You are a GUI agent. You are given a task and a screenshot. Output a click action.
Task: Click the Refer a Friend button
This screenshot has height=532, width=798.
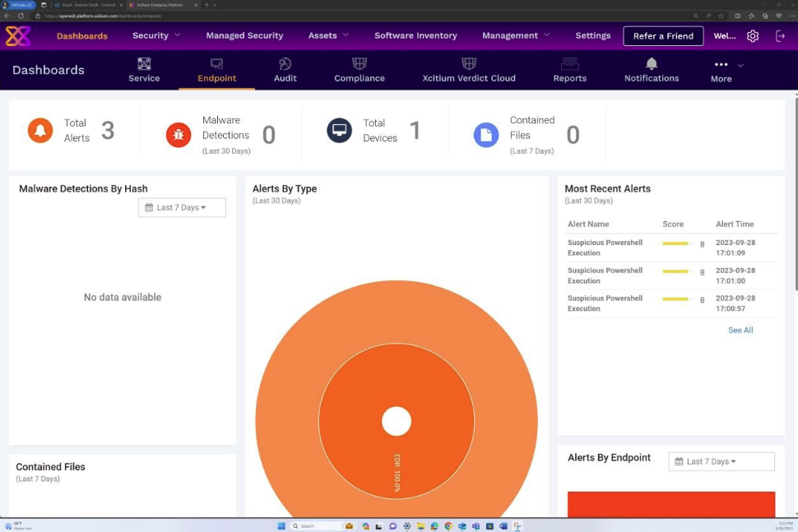(x=663, y=36)
